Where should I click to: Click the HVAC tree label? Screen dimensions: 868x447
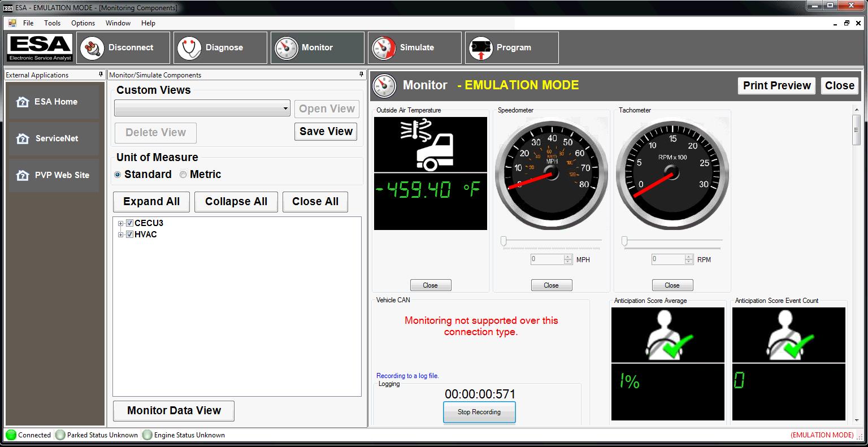click(x=146, y=235)
